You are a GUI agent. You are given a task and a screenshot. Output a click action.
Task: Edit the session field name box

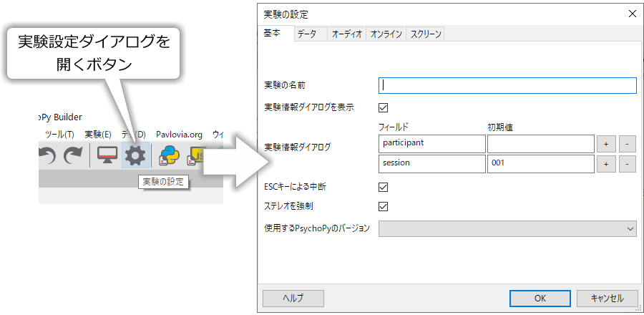coord(432,163)
